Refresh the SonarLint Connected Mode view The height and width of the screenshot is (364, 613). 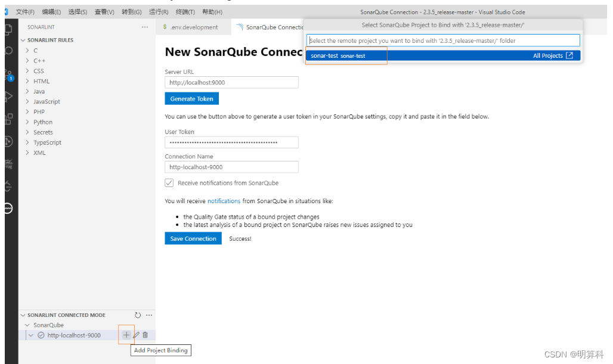(x=138, y=315)
